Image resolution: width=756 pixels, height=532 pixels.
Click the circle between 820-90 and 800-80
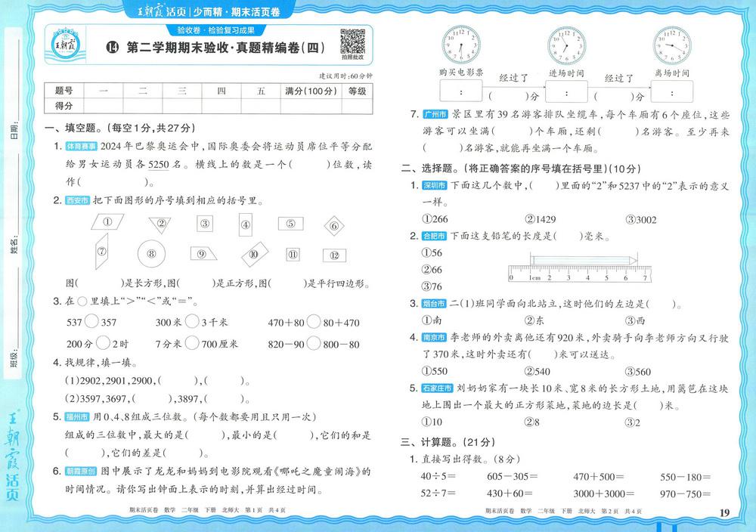coord(314,343)
